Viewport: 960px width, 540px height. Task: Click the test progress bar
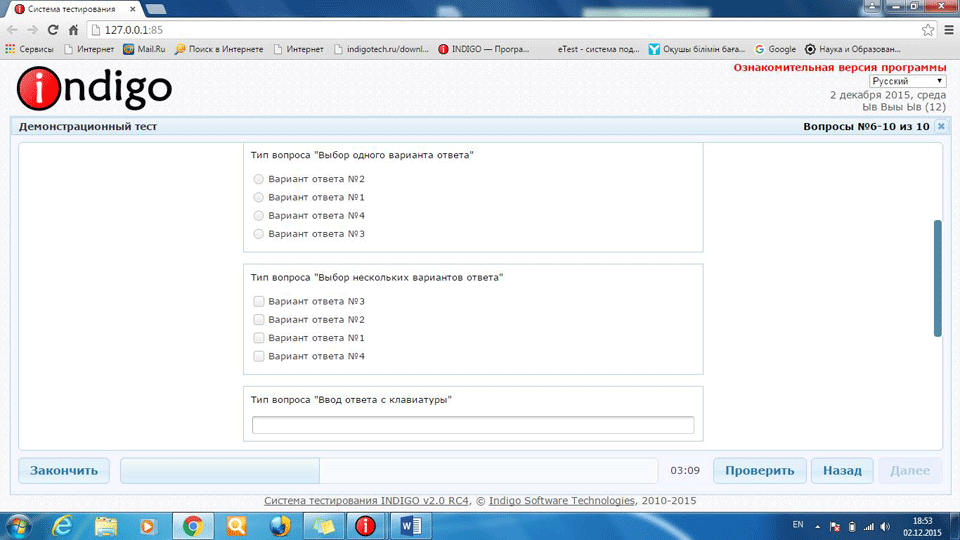click(385, 471)
